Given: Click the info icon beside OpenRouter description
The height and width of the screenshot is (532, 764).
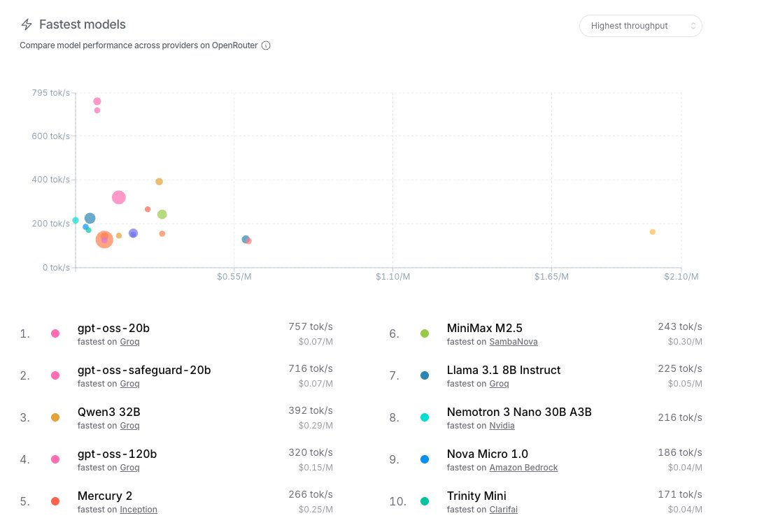Looking at the screenshot, I should (x=266, y=45).
